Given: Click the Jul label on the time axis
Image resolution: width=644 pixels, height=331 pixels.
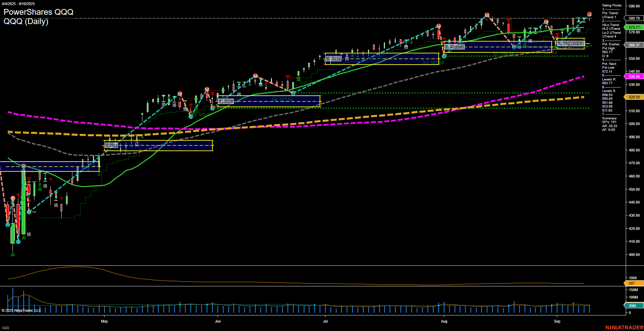Looking at the screenshot, I should (325, 321).
